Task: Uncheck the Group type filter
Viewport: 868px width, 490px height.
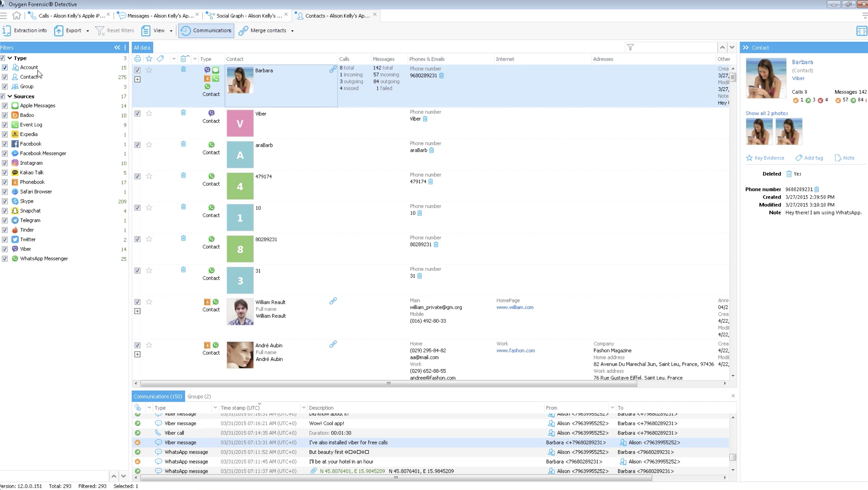Action: click(x=5, y=87)
